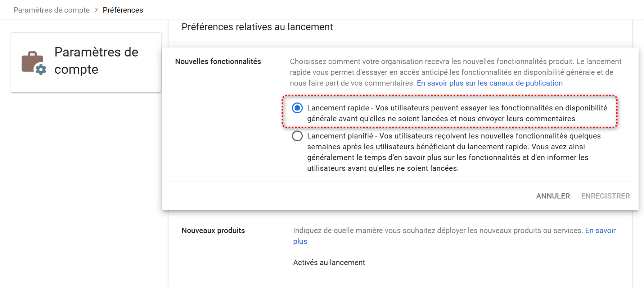
Task: Click the Préférences breadcrumb item
Action: (x=123, y=10)
